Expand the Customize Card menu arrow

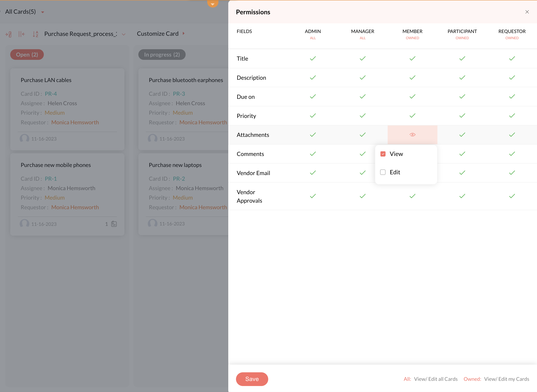[x=183, y=33]
